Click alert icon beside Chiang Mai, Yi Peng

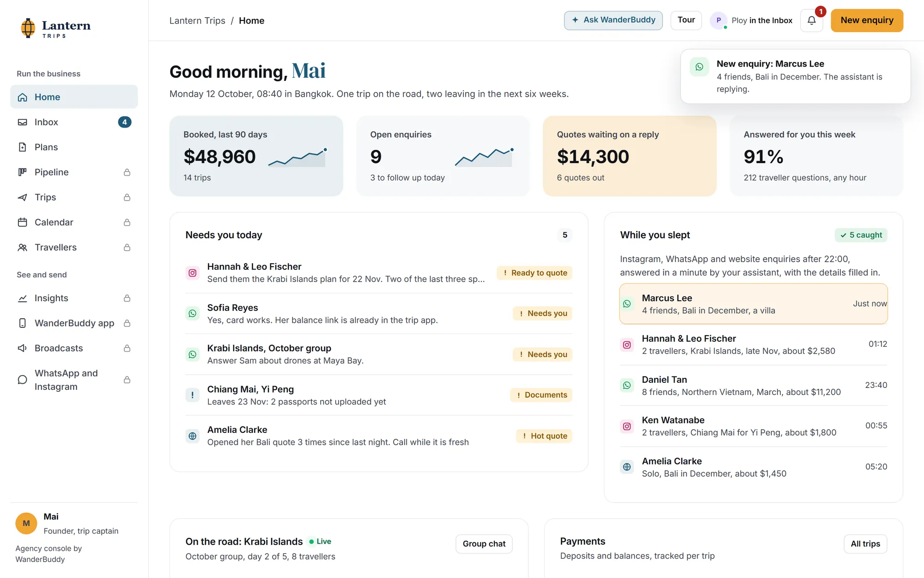(x=193, y=395)
